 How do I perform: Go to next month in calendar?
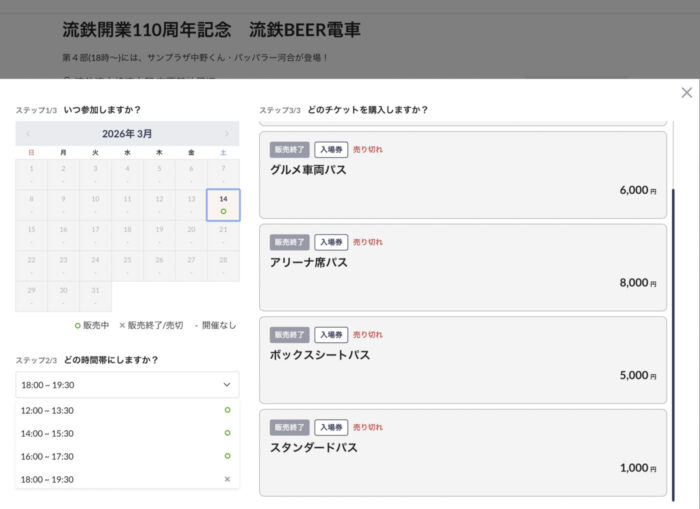click(x=226, y=134)
